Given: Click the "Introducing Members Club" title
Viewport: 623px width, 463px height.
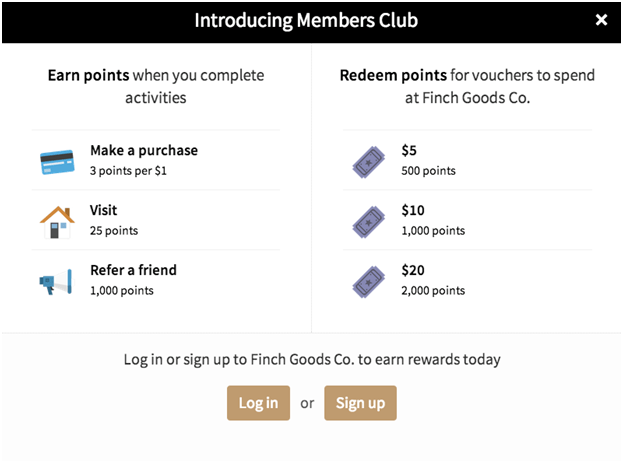Looking at the screenshot, I should tap(306, 21).
